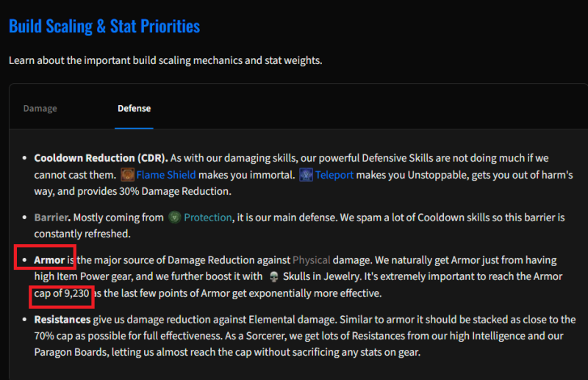Click the bold Resistances term
The width and height of the screenshot is (588, 380).
(62, 320)
